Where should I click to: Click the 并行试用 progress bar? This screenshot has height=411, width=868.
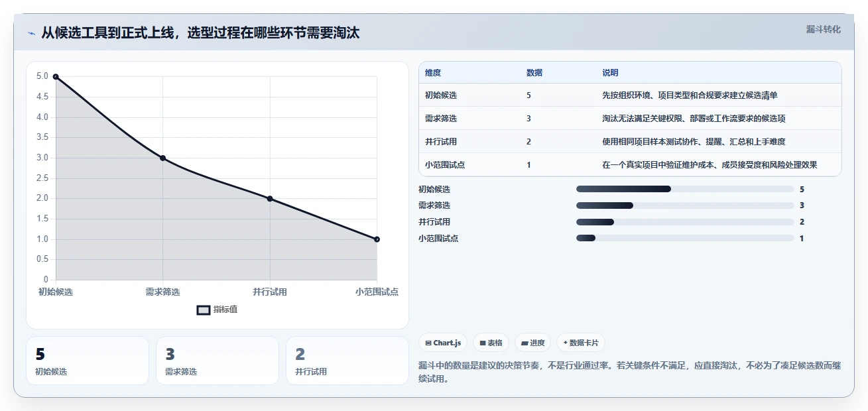point(685,222)
